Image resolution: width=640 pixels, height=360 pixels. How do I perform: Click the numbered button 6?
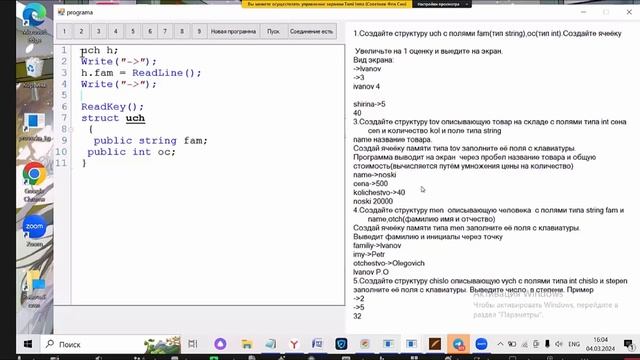(x=150, y=31)
